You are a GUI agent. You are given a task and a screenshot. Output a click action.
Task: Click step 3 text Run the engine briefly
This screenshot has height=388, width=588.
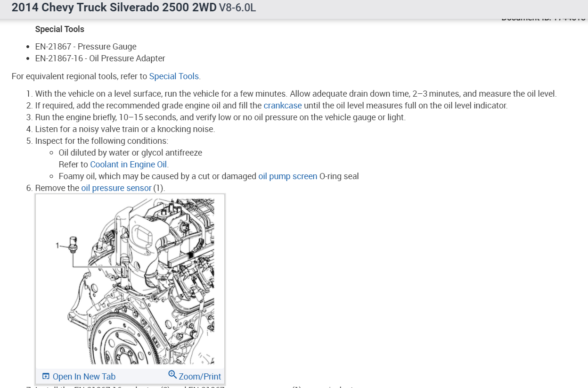pos(220,117)
